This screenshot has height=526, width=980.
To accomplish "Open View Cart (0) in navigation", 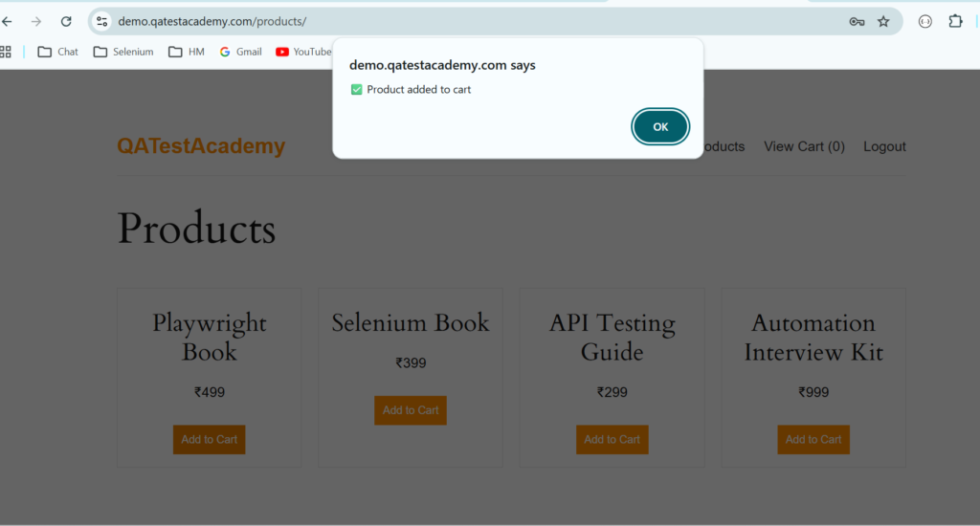I will click(804, 146).
